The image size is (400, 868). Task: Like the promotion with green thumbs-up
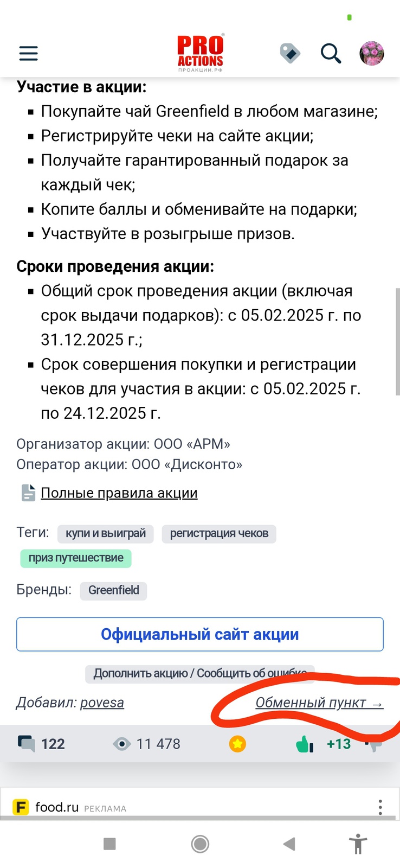[305, 744]
